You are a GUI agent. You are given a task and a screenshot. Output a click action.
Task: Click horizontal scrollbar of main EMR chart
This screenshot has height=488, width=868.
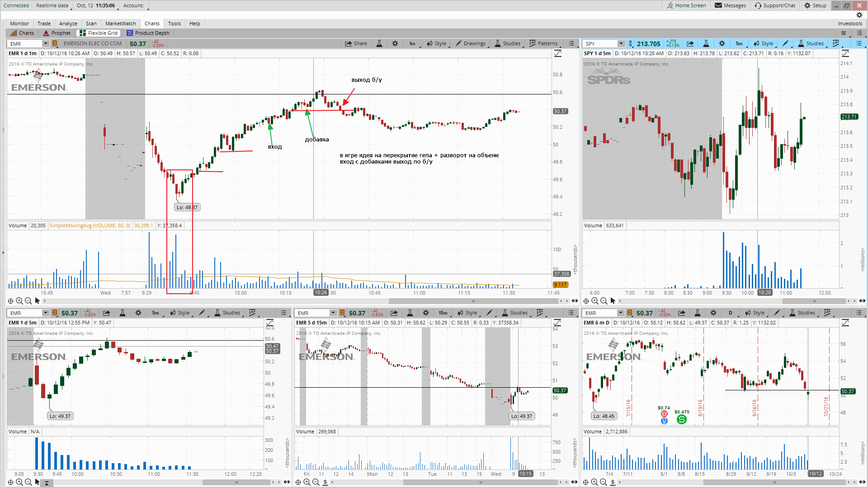(x=473, y=301)
